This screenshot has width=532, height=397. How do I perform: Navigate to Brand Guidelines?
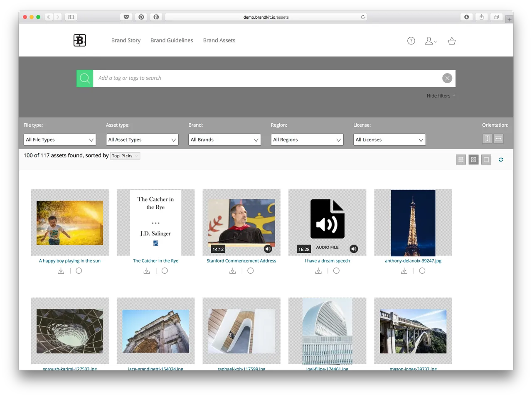(172, 40)
